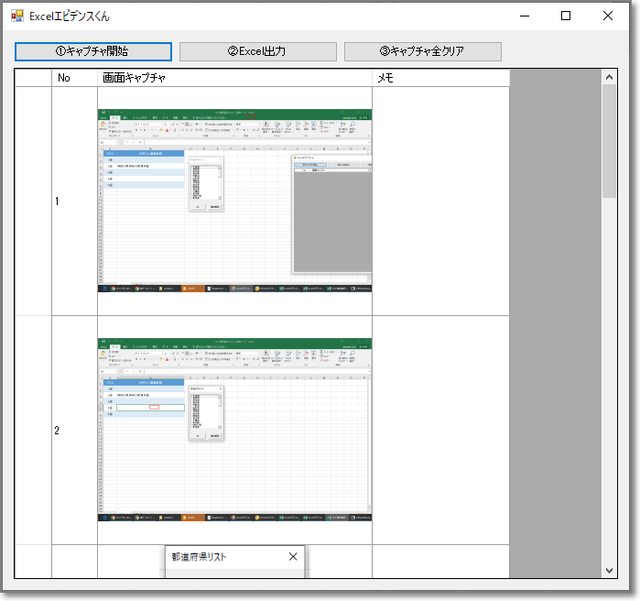Click the vertical scrollbar thumb
The width and height of the screenshot is (640, 601).
[609, 140]
